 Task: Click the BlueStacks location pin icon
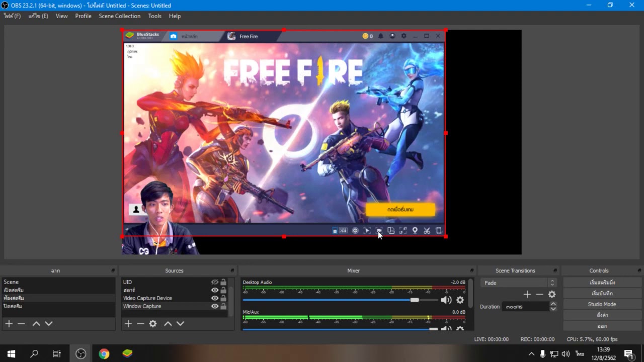(415, 231)
